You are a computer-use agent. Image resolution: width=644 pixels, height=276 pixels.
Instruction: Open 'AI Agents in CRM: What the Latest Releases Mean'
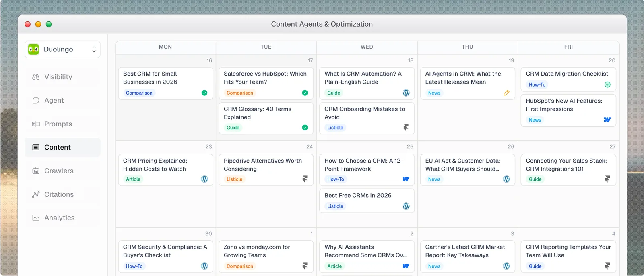[x=463, y=78]
